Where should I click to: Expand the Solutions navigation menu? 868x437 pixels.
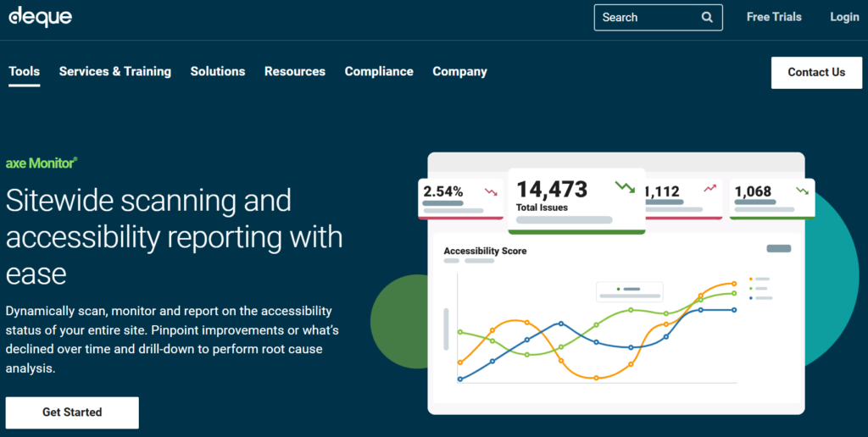coord(218,71)
